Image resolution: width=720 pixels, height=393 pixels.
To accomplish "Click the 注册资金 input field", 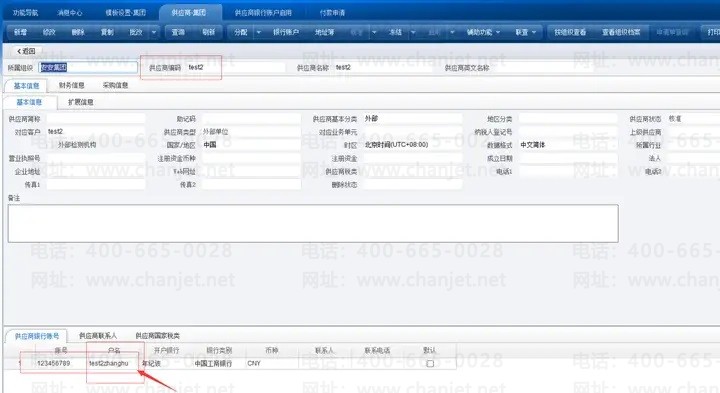I will [x=413, y=158].
